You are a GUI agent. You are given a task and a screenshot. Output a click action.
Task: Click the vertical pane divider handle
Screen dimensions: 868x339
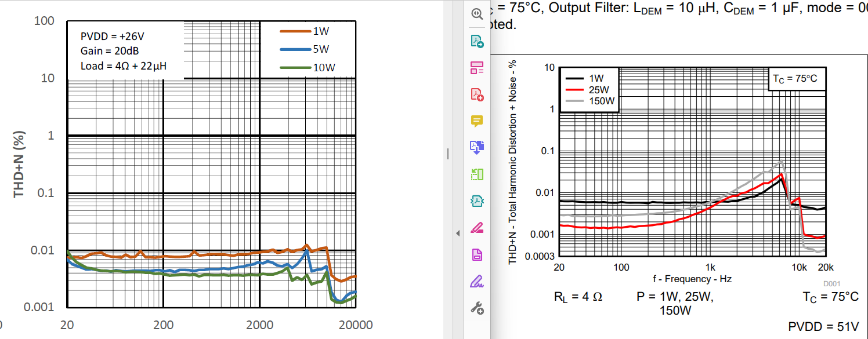(x=447, y=154)
